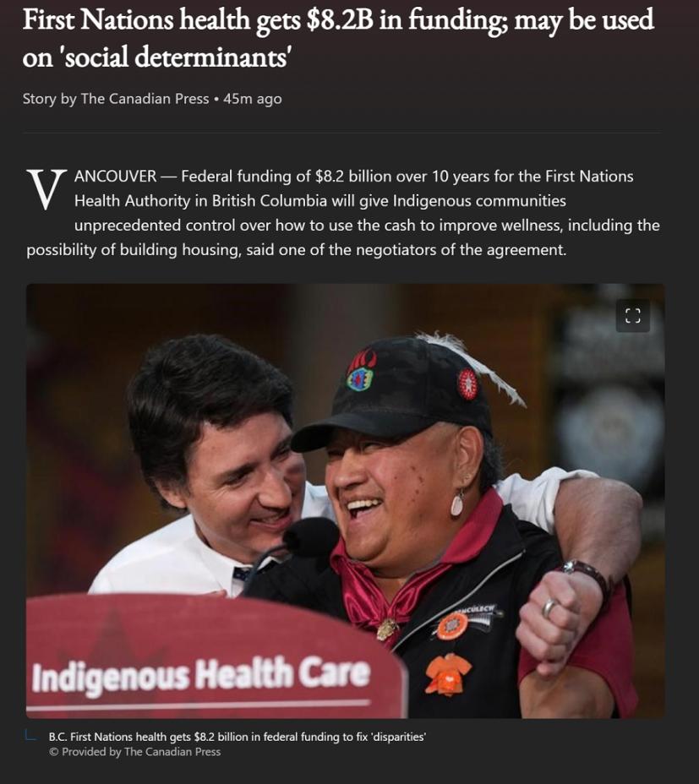Click the large drop cap V

coord(46,189)
